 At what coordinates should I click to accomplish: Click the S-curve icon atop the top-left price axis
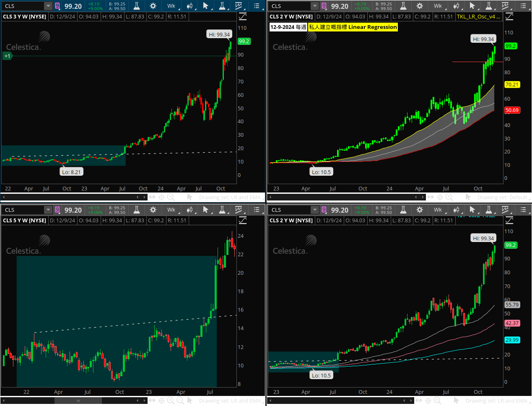click(x=243, y=17)
